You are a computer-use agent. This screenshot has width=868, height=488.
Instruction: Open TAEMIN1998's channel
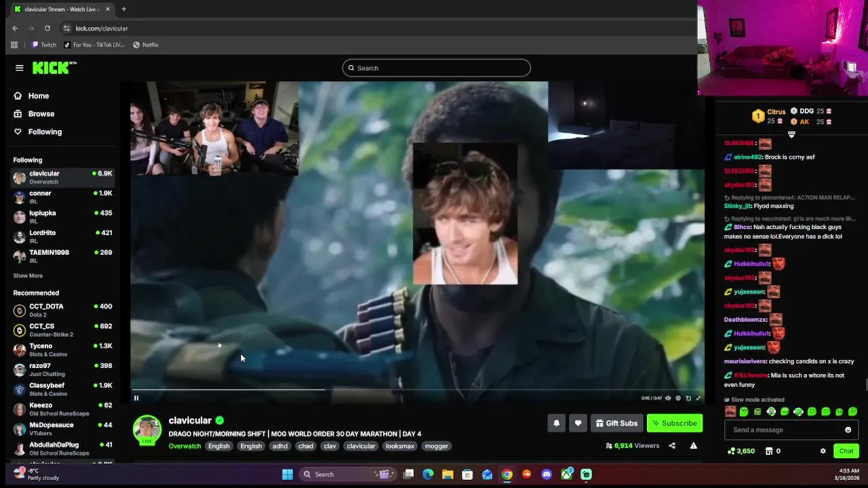pyautogui.click(x=62, y=256)
